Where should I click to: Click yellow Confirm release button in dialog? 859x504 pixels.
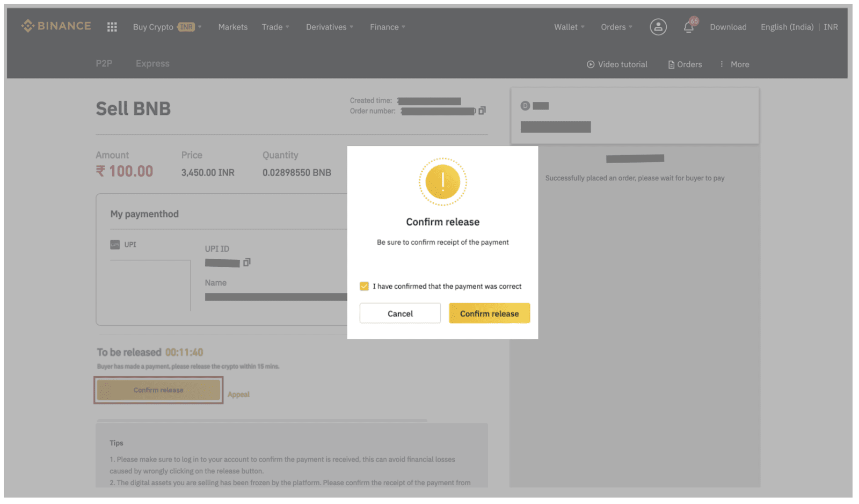point(489,313)
